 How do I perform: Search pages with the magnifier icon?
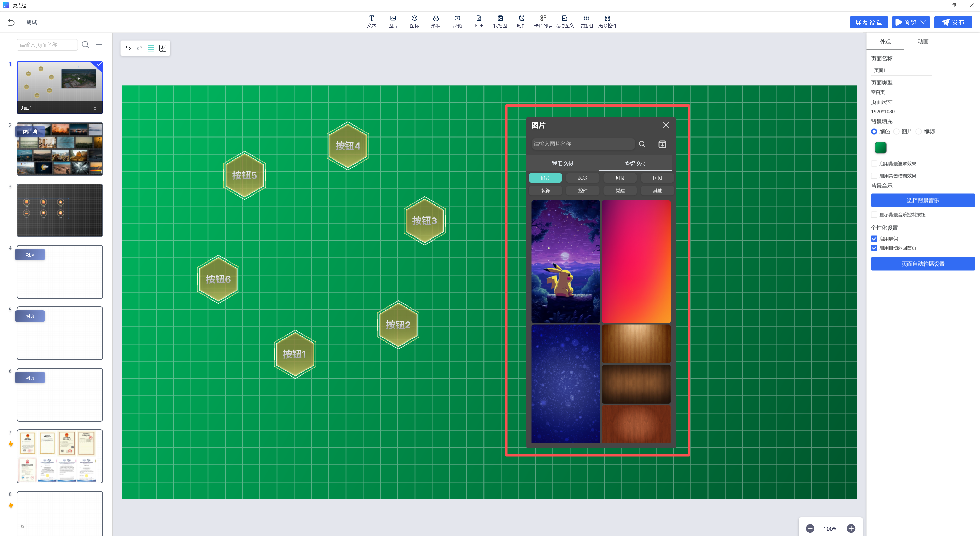point(86,44)
